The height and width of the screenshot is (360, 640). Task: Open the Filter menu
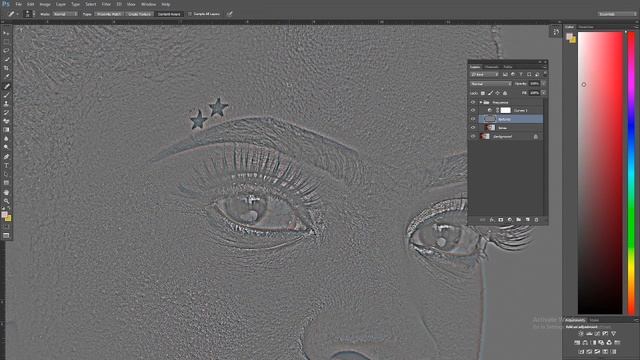(106, 4)
